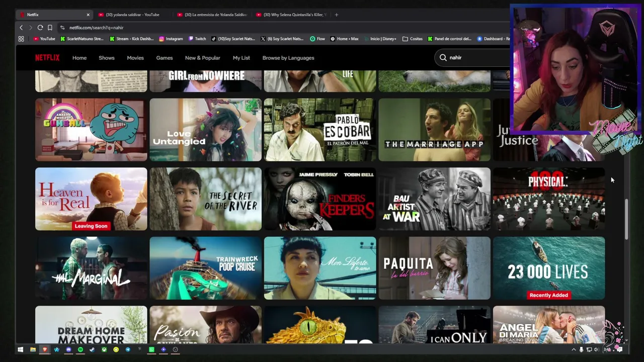This screenshot has width=644, height=362.
Task: Open Spotify from the taskbar
Action: tap(80, 349)
